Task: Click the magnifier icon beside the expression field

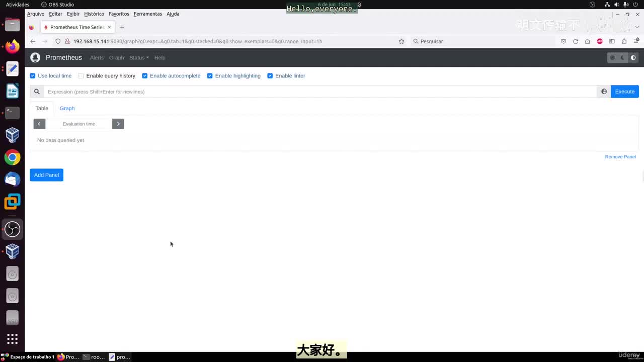Action: point(37,92)
